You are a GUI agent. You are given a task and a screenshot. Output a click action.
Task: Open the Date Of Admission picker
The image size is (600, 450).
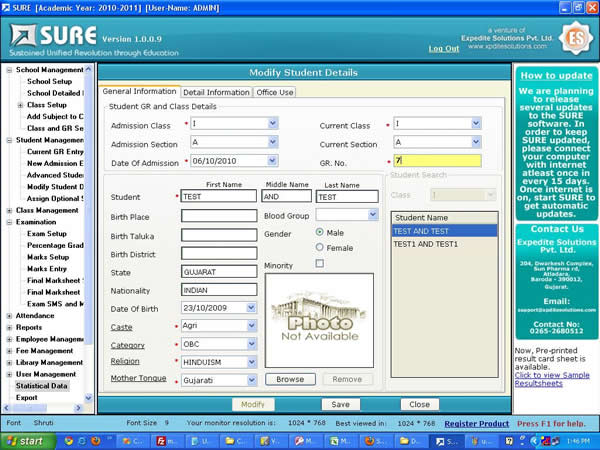tap(272, 161)
